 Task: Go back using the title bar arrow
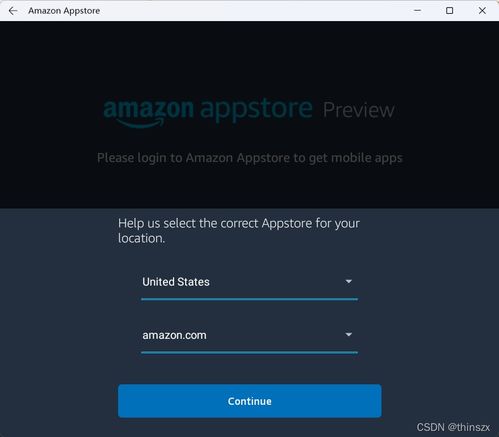tap(13, 11)
